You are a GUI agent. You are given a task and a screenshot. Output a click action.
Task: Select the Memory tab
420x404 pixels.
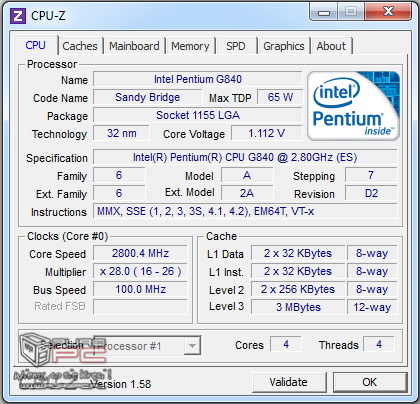190,46
